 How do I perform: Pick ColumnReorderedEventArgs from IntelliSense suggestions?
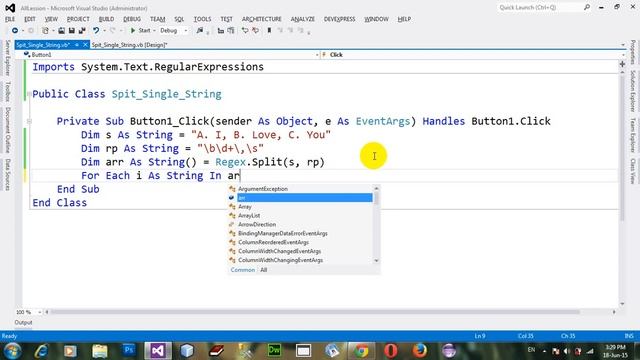pos(273,242)
